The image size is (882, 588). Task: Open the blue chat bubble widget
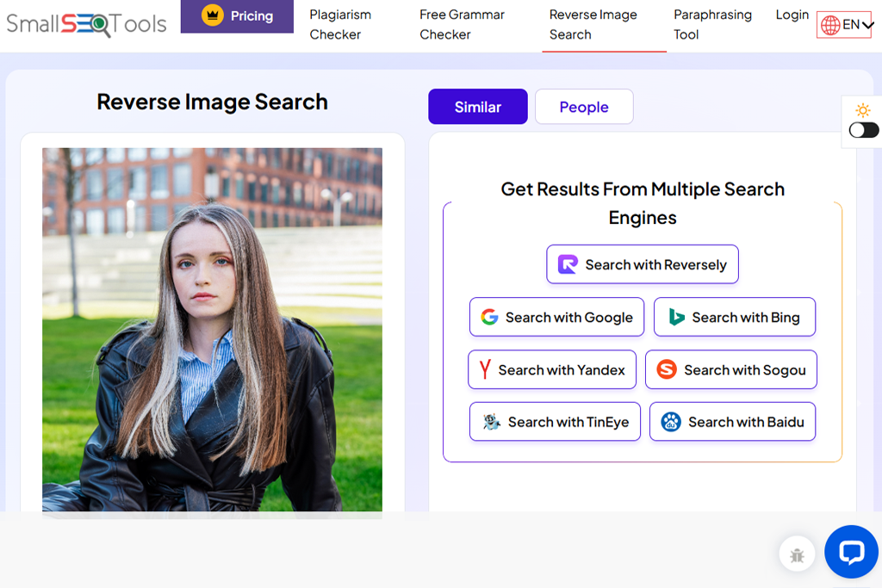click(x=851, y=552)
